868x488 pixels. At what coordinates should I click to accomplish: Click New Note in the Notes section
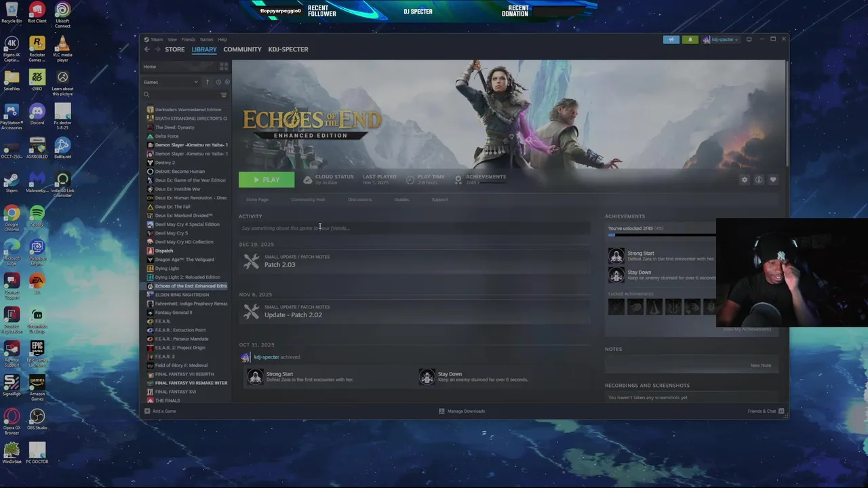(760, 365)
